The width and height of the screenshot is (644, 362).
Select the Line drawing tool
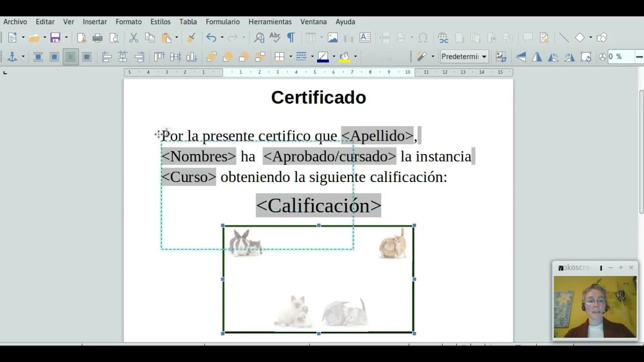point(563,38)
